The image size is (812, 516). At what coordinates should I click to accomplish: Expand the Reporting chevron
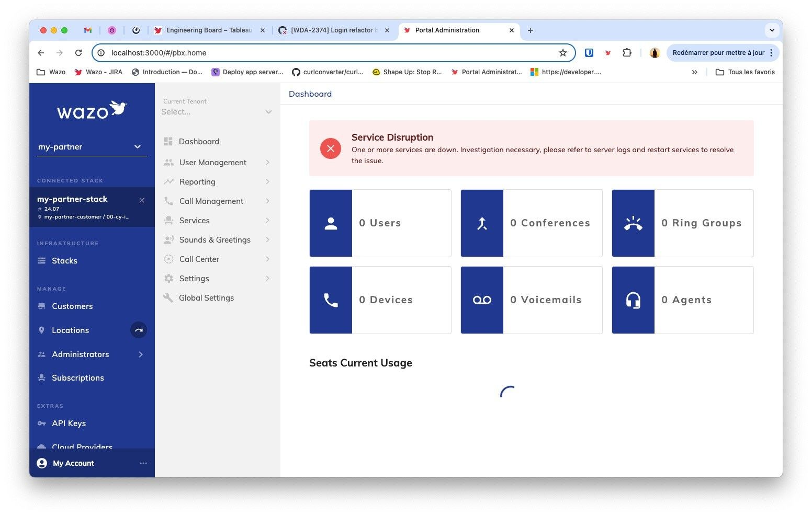pos(267,182)
